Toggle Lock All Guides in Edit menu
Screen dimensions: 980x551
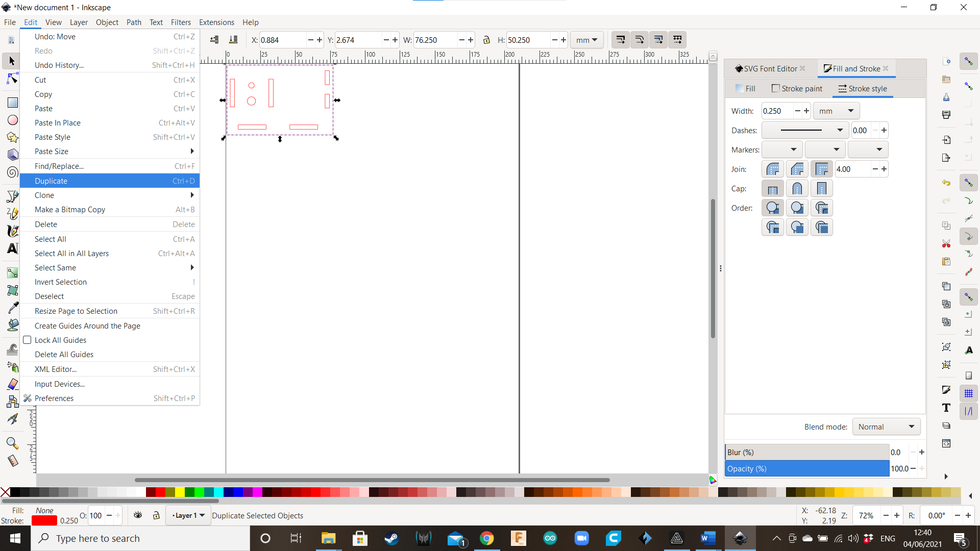point(60,340)
